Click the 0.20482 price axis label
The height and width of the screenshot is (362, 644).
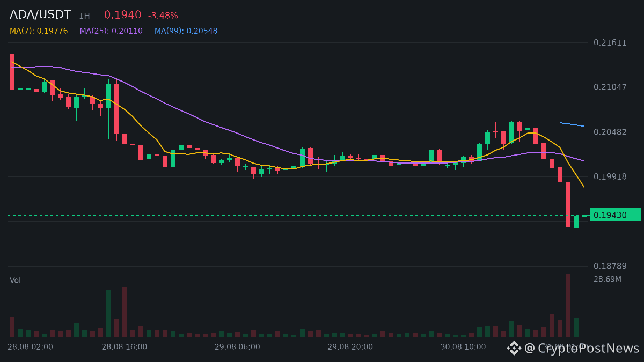(x=610, y=132)
